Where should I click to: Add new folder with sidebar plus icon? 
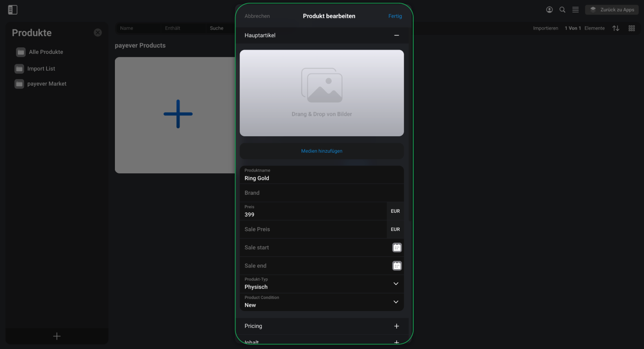tap(57, 336)
